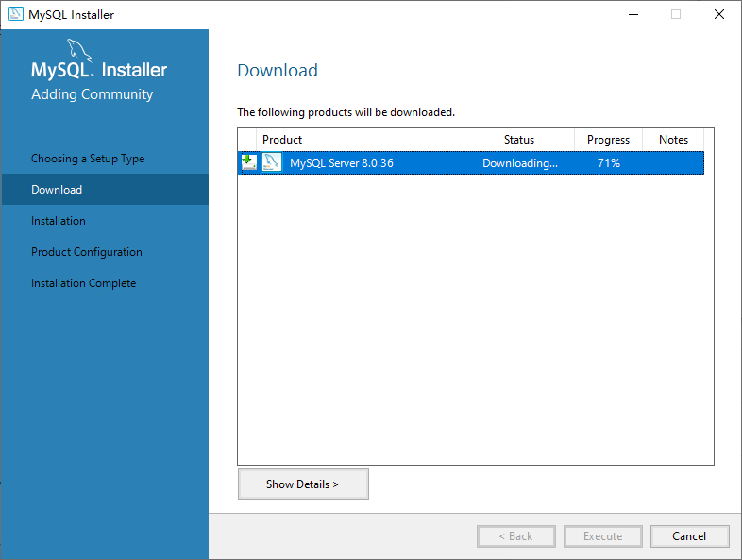This screenshot has width=742, height=560.
Task: Sort by the Product column header
Action: click(x=360, y=140)
